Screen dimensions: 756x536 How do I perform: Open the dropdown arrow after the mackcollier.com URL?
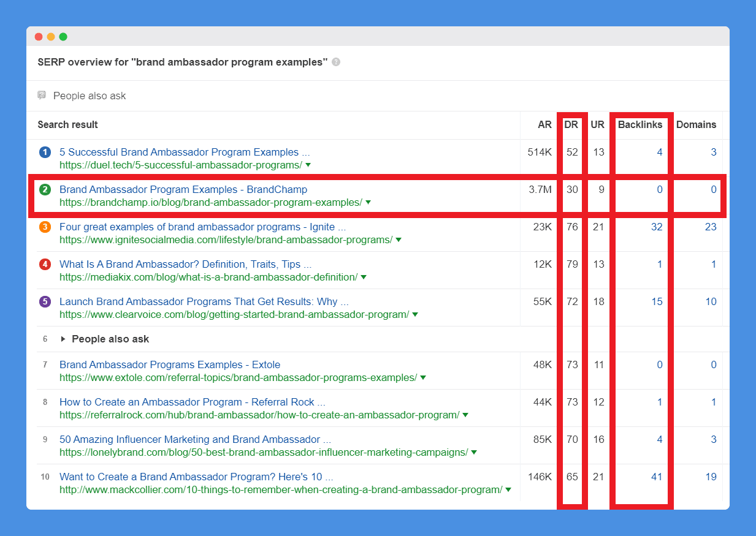(508, 490)
